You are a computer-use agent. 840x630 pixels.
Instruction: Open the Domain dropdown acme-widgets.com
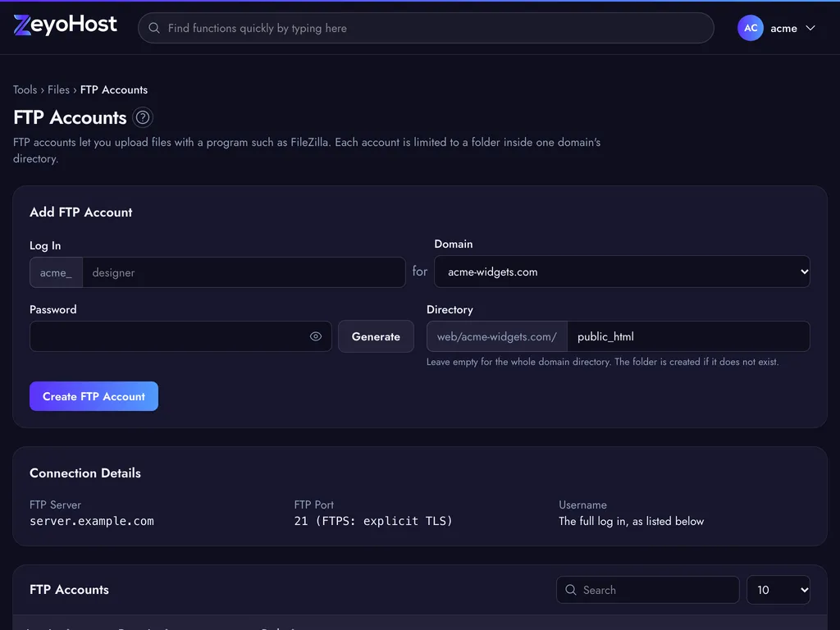(x=622, y=272)
